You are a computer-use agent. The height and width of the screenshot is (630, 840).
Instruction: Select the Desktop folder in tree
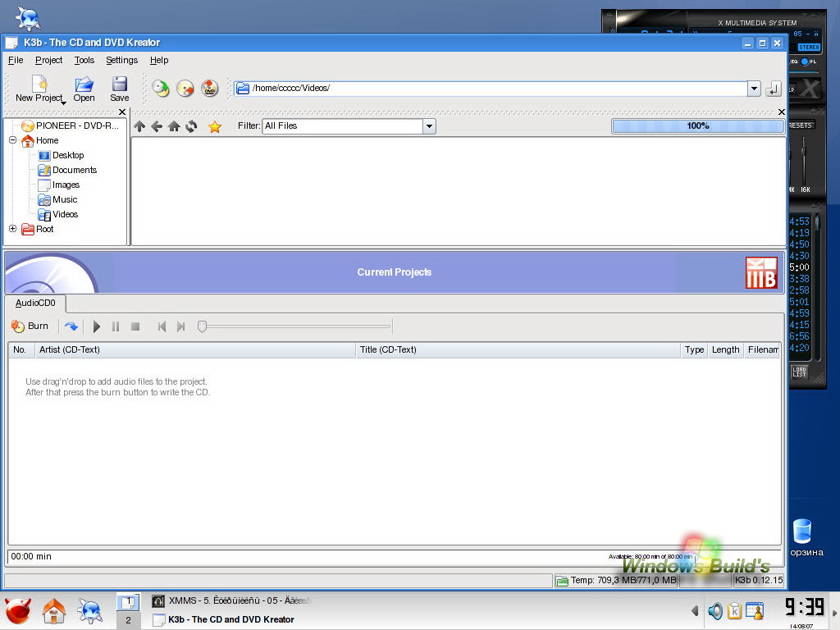point(61,155)
